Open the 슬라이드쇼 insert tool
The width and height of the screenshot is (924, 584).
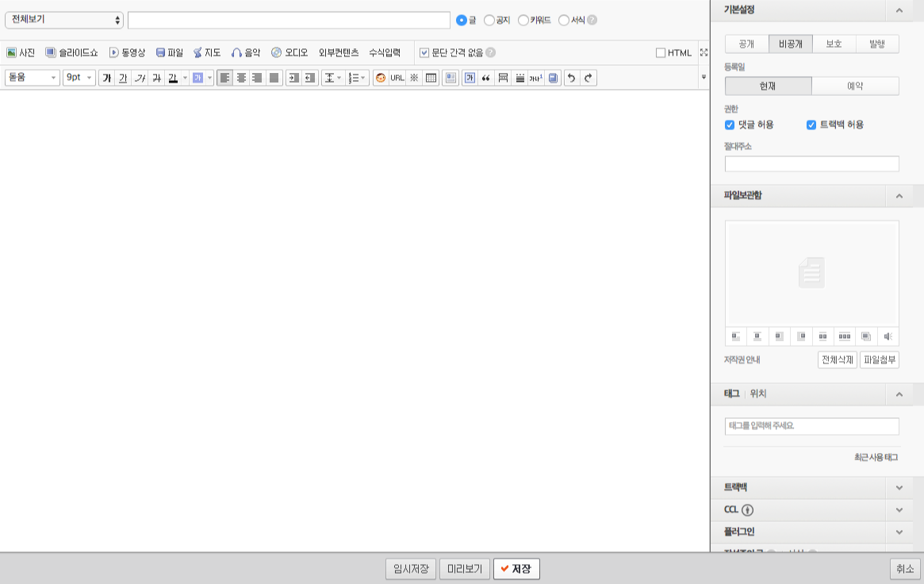click(71, 53)
